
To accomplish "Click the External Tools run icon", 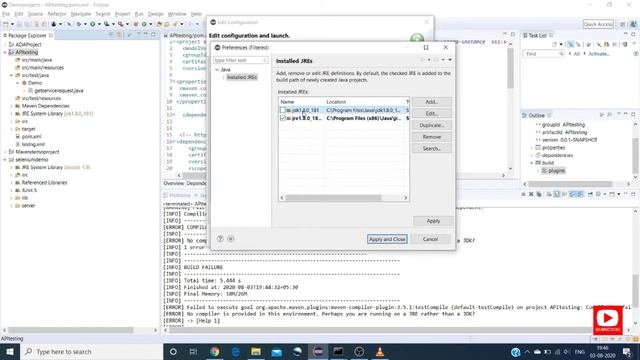I will 121,24.
